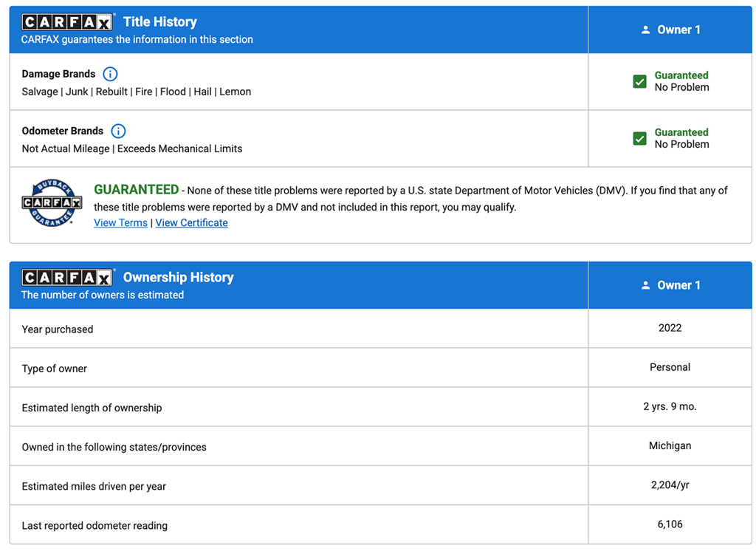Click the person icon in Title History Owner 1
This screenshot has width=756, height=554.
(645, 30)
